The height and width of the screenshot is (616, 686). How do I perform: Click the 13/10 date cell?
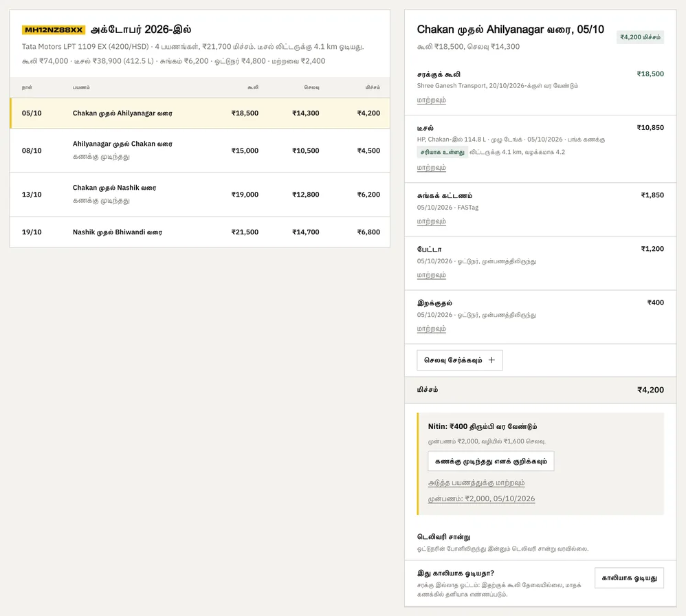pyautogui.click(x=32, y=195)
